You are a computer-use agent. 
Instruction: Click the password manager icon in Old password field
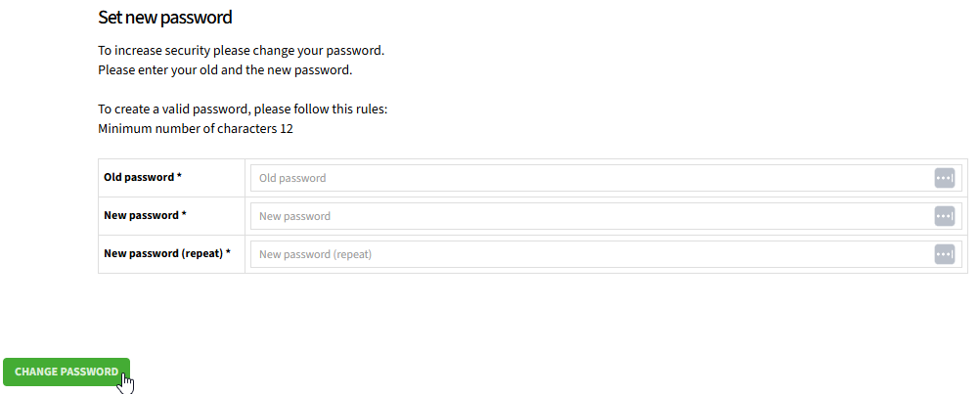(945, 178)
